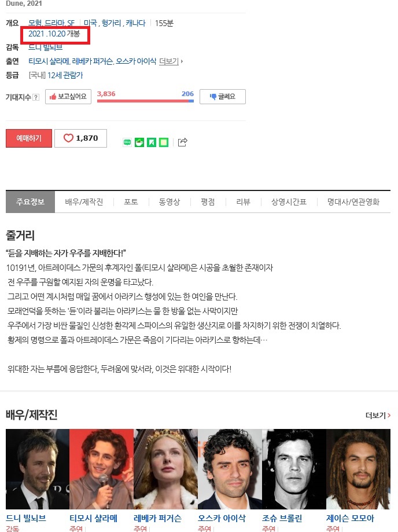398x532 pixels.
Task: Click the 글쎄요 thumbs-down button
Action: click(222, 97)
